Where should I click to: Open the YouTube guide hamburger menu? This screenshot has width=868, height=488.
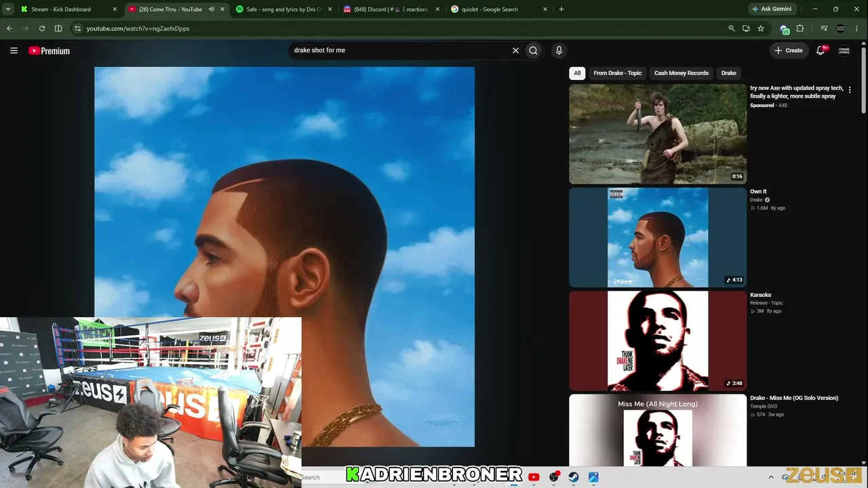click(x=14, y=50)
